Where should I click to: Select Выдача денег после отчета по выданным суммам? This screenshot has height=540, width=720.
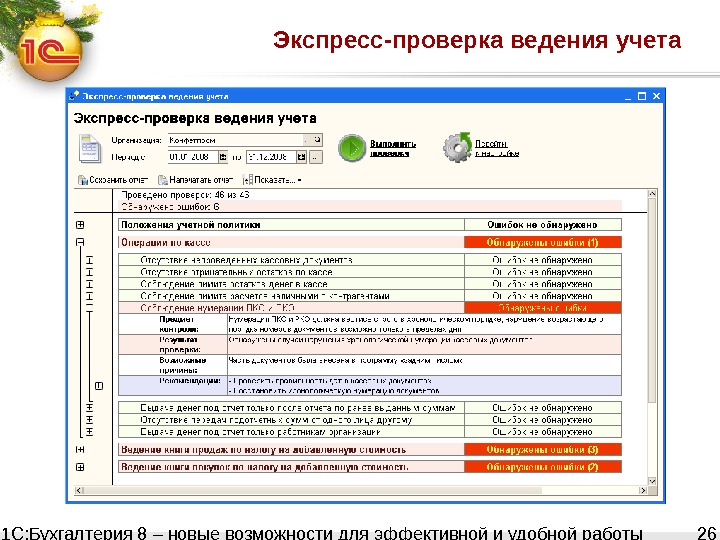[291, 408]
